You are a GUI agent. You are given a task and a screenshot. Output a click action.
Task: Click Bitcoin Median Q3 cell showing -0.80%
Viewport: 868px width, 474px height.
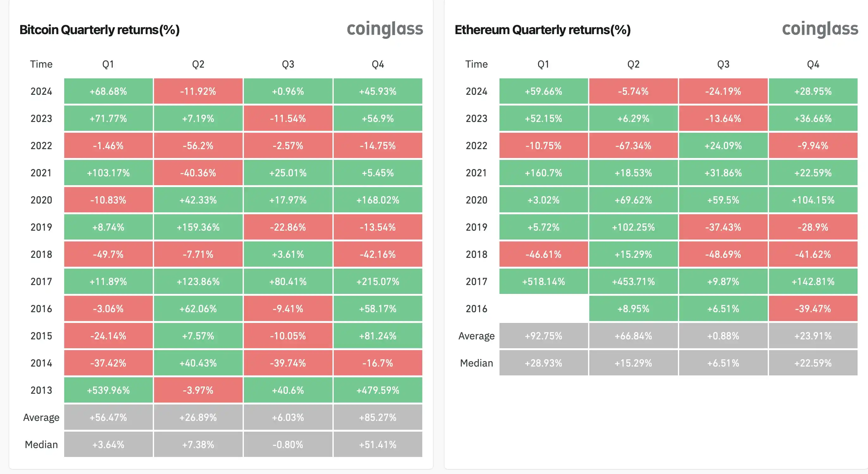coord(288,445)
